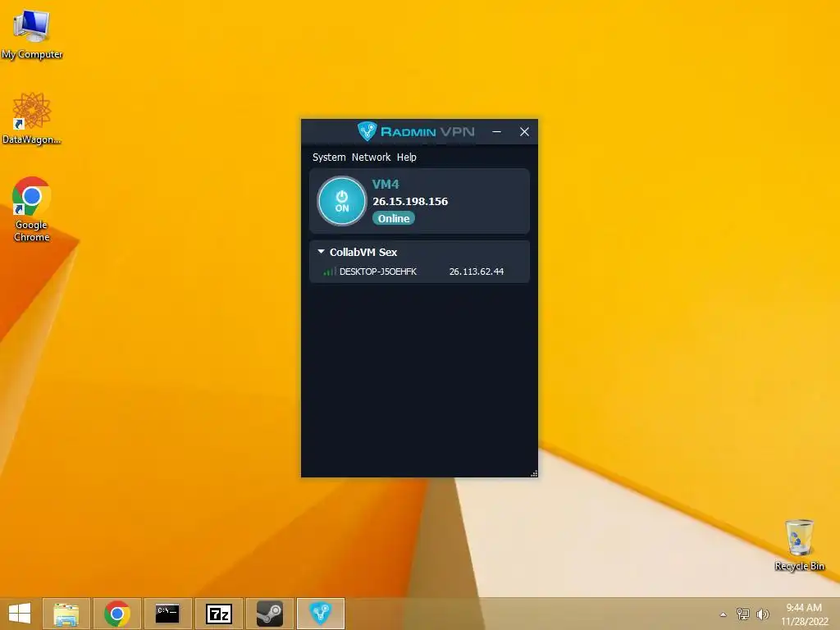Select the Google Chrome desktop shortcut

point(32,209)
